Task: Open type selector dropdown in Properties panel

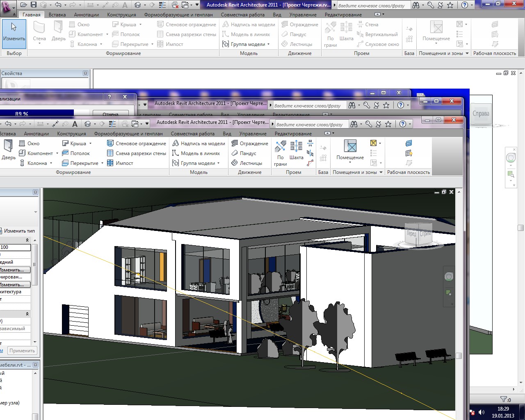Action: [35, 212]
